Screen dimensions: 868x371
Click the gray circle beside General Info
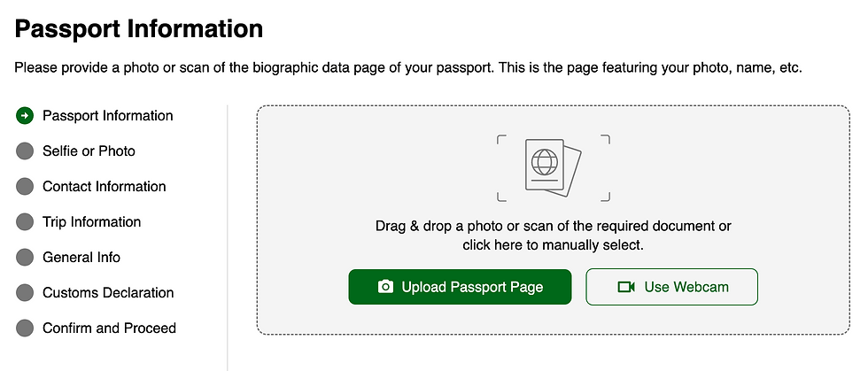(25, 258)
